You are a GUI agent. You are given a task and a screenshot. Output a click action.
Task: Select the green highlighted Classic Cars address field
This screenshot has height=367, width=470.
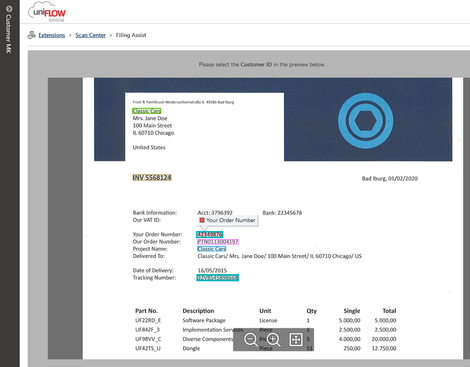[147, 111]
